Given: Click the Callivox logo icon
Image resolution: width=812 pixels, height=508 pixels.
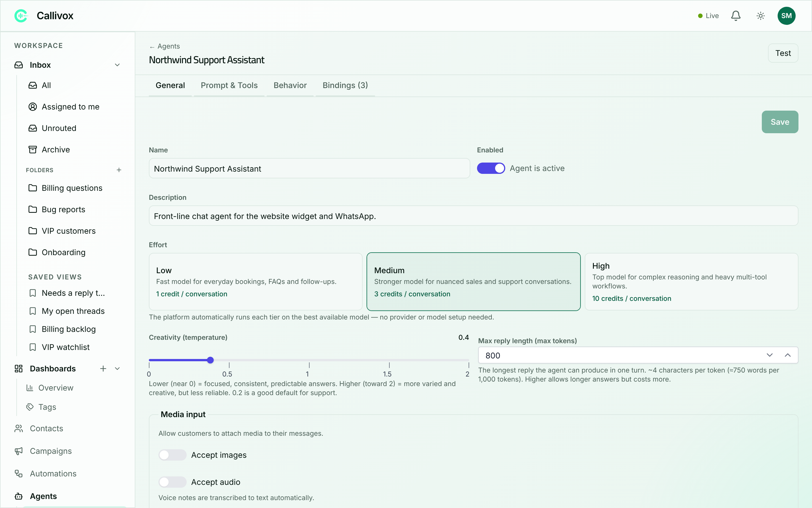Looking at the screenshot, I should point(21,16).
